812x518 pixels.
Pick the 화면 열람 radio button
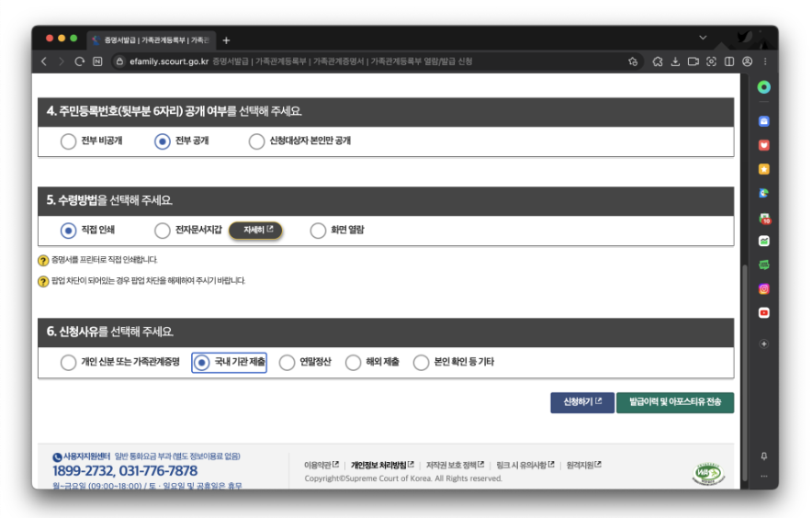click(318, 231)
